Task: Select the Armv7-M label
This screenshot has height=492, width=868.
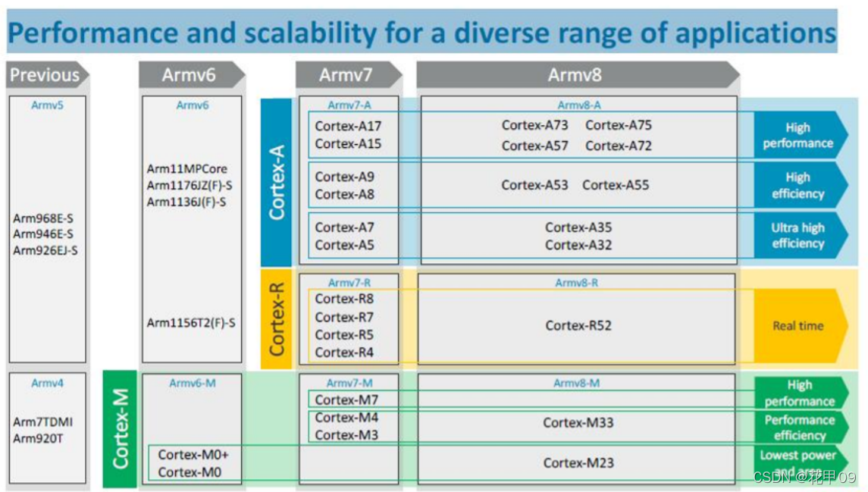Action: pyautogui.click(x=349, y=383)
